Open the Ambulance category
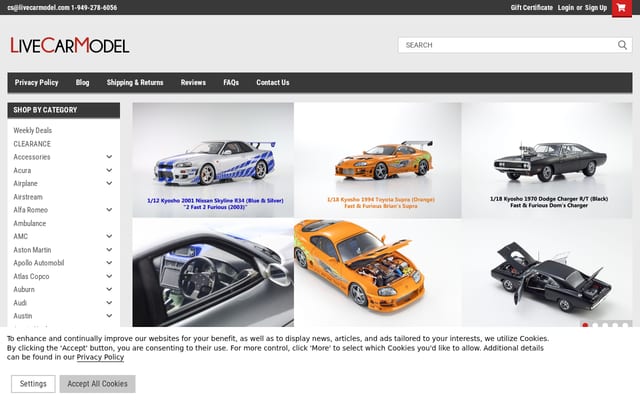640x400 pixels. [29, 223]
